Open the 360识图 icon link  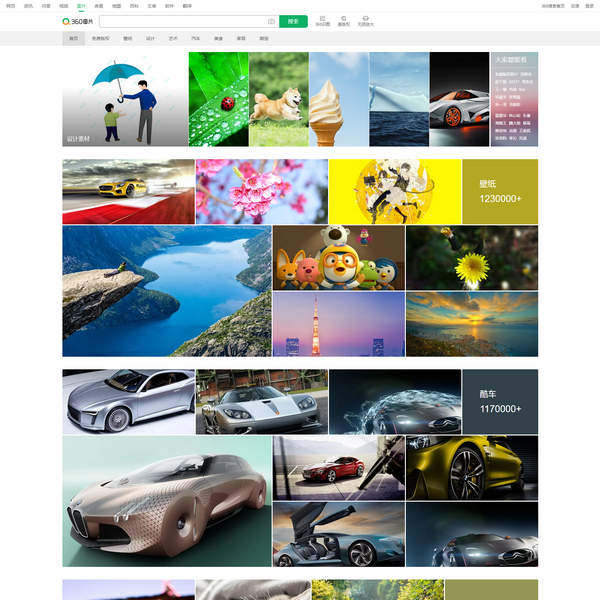pos(321,20)
